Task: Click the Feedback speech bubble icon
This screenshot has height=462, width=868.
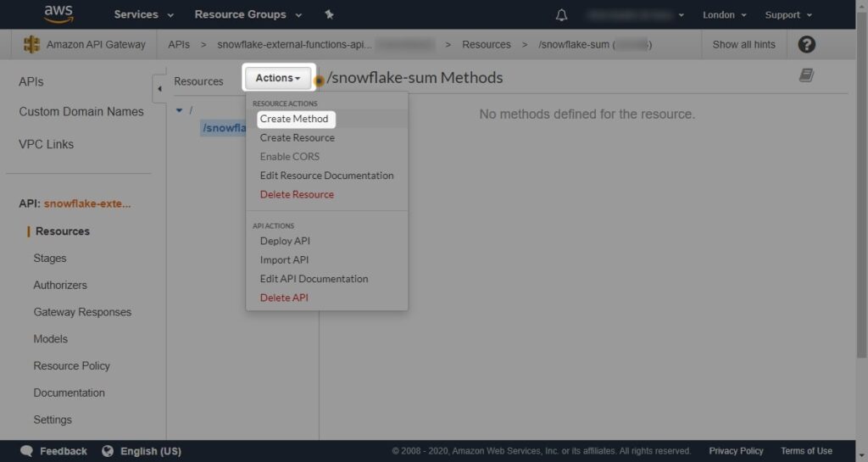Action: pos(27,451)
